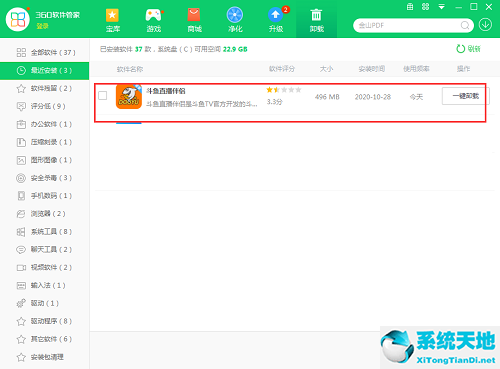Click the four-petal skin icon in title bar
Viewport: 500px width, 369px height.
(426, 7)
